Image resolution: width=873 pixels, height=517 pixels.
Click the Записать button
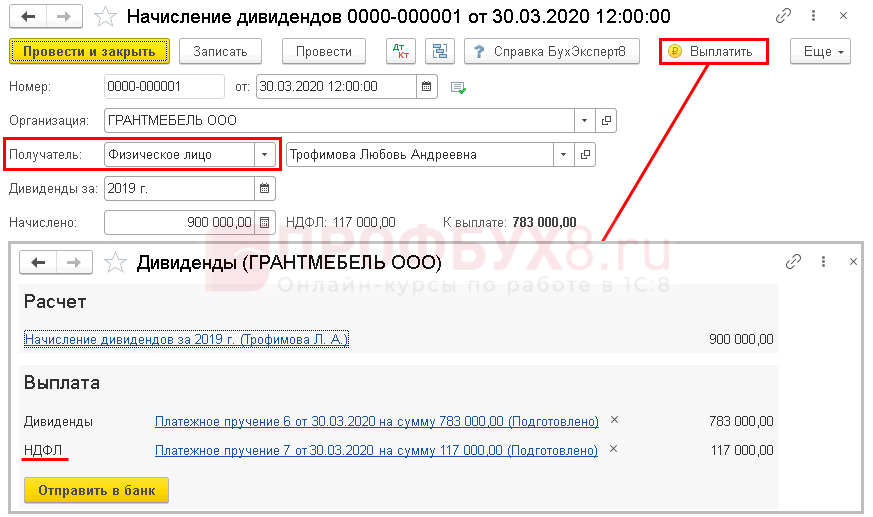coord(220,51)
